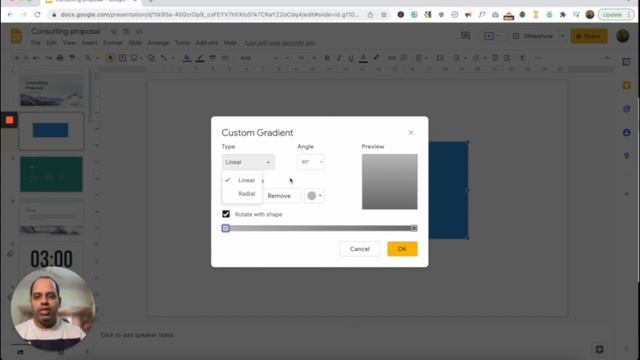
Task: Open the Format menu
Action: [x=113, y=43]
